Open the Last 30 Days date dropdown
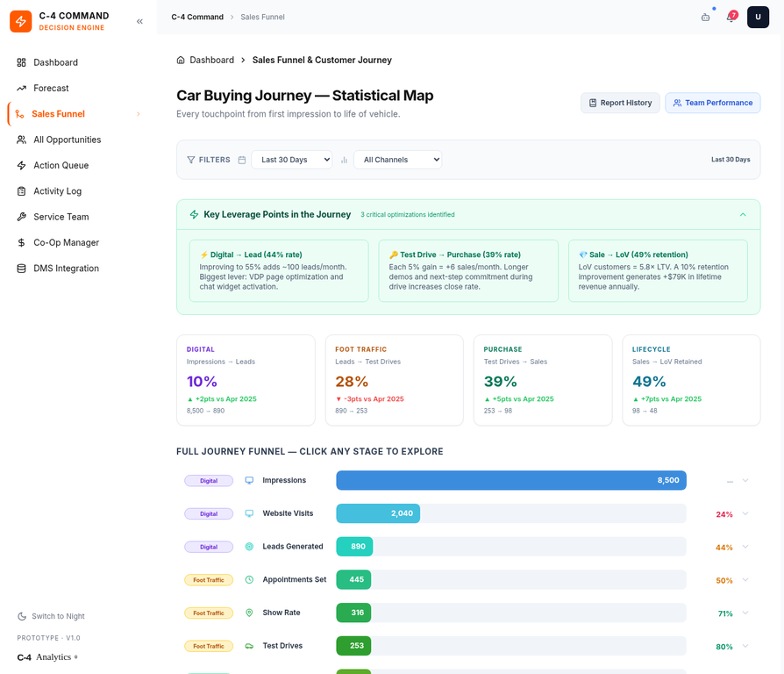The height and width of the screenshot is (674, 784). coord(292,160)
